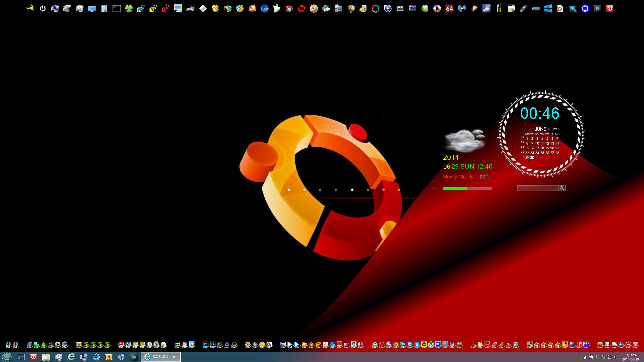Open the PowerPoint icon in bottom dock
Viewport: 644px width, 362px height.
click(164, 344)
